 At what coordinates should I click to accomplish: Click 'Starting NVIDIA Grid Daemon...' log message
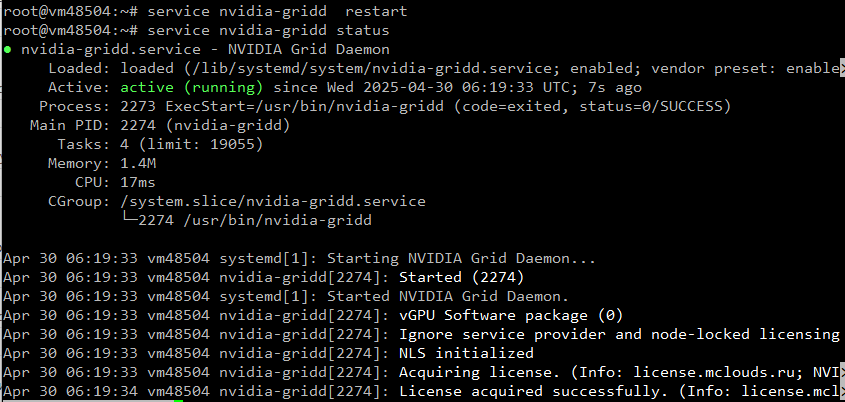coord(461,259)
